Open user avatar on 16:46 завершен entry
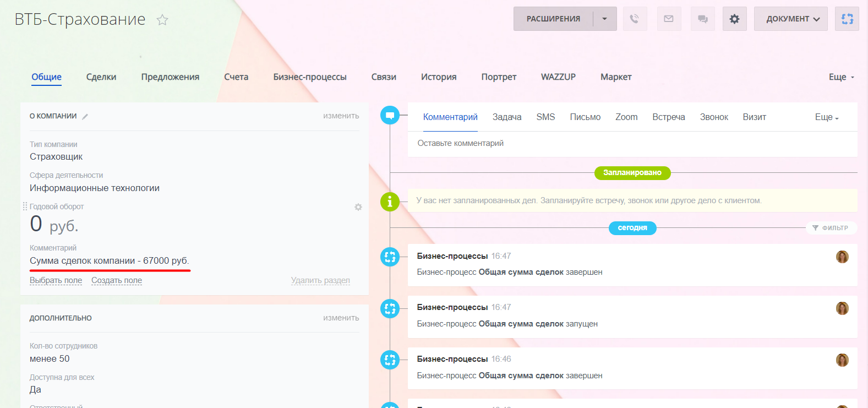Viewport: 868px width, 408px height. [x=842, y=360]
